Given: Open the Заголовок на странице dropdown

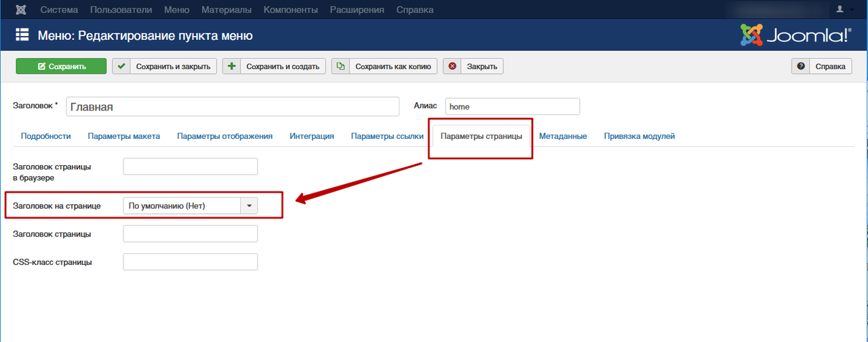Looking at the screenshot, I should tap(191, 205).
